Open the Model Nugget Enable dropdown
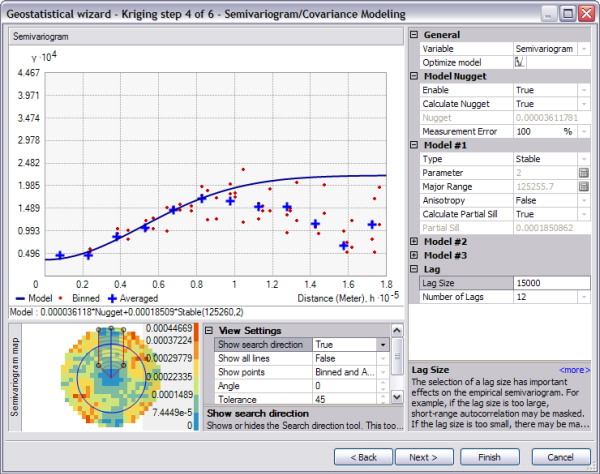 [x=584, y=90]
